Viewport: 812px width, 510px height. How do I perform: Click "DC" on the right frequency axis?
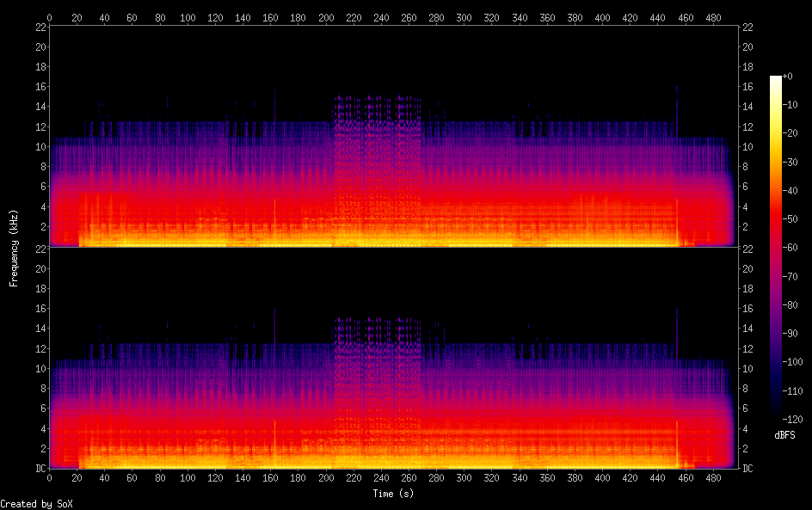point(747,469)
